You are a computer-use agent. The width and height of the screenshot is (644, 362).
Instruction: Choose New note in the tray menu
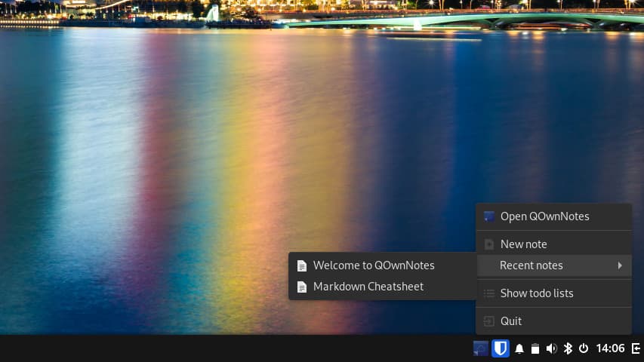pyautogui.click(x=523, y=244)
